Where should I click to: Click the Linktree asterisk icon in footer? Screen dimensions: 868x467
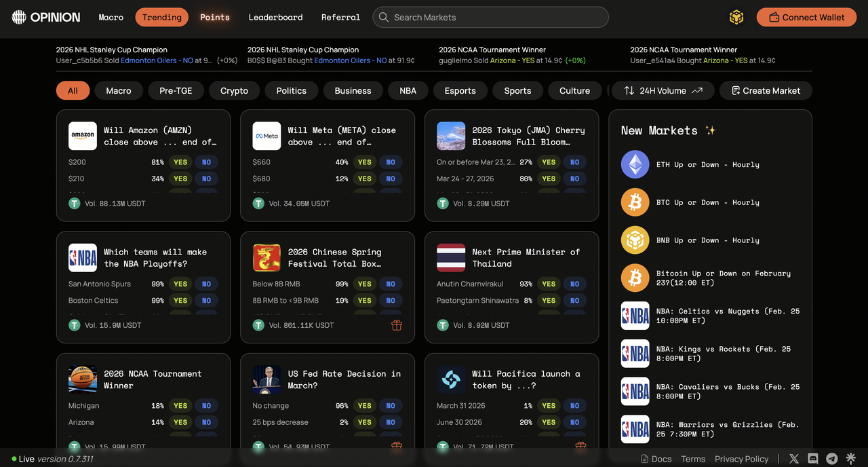(851, 459)
